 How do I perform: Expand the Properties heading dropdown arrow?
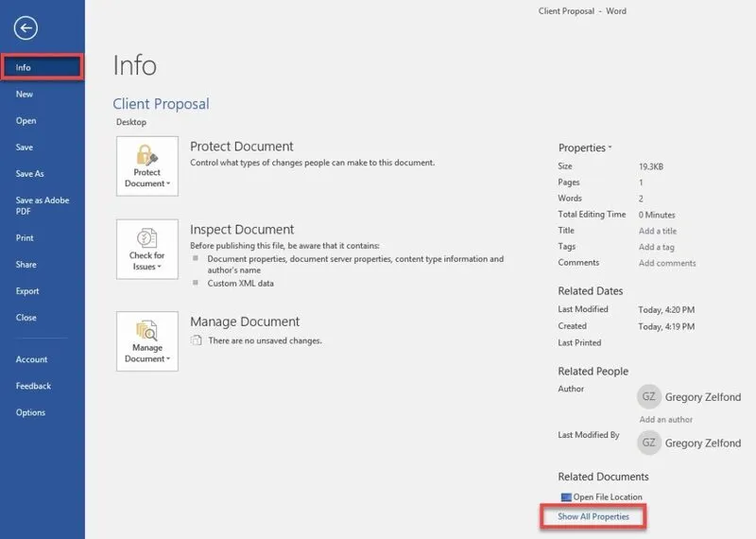point(610,148)
